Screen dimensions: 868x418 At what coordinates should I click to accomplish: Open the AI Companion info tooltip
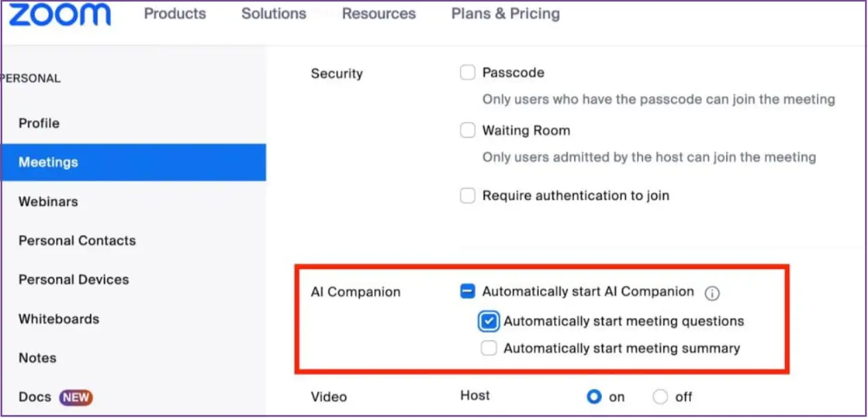[713, 293]
